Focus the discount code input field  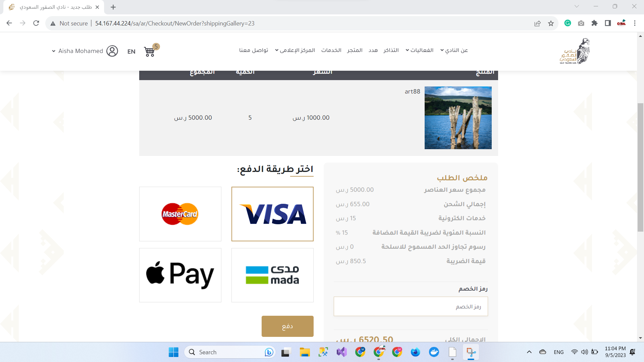[x=411, y=306]
